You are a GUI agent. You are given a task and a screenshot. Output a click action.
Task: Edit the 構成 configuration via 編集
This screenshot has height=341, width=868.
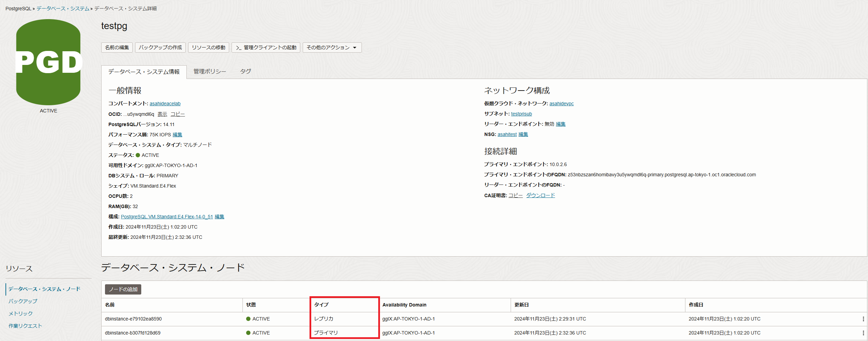click(x=220, y=217)
